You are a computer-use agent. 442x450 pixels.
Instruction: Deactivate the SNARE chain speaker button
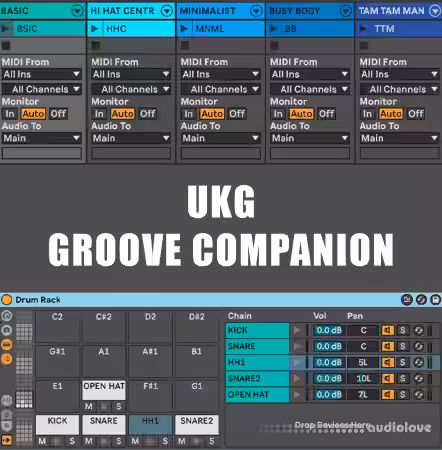387,346
